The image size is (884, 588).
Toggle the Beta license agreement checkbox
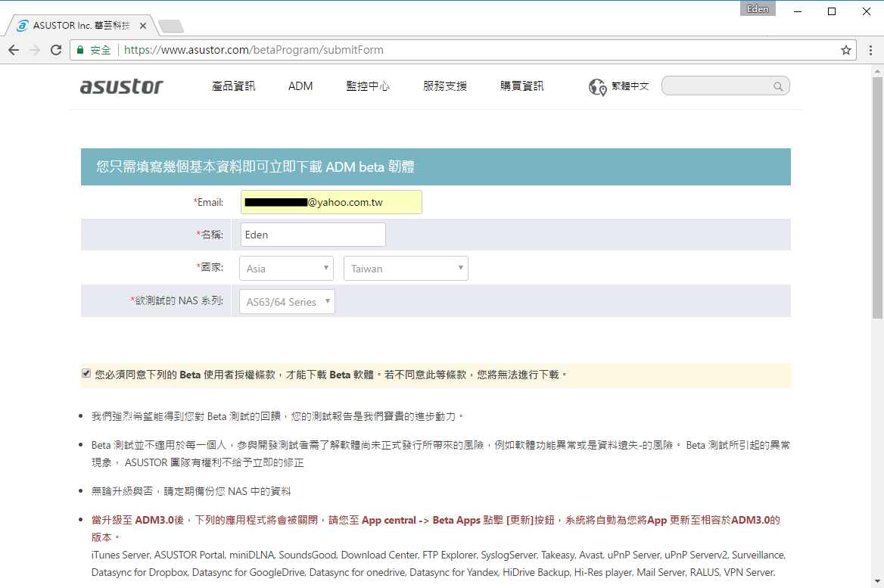[x=86, y=373]
